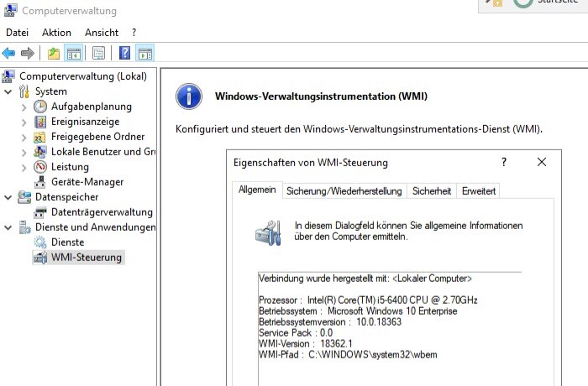Open the Datei menu
This screenshot has width=588, height=386.
point(18,33)
